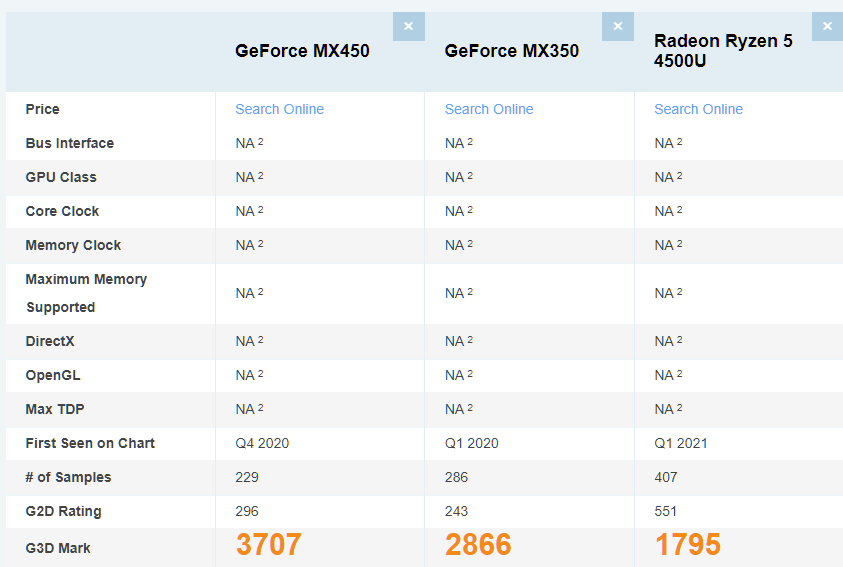Select the Maximum Memory Supported label

point(86,293)
